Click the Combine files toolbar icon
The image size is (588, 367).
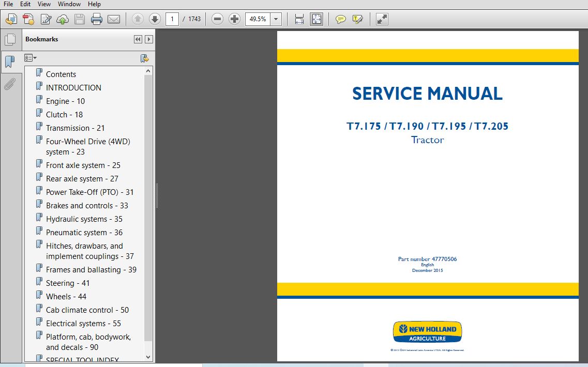[28, 19]
